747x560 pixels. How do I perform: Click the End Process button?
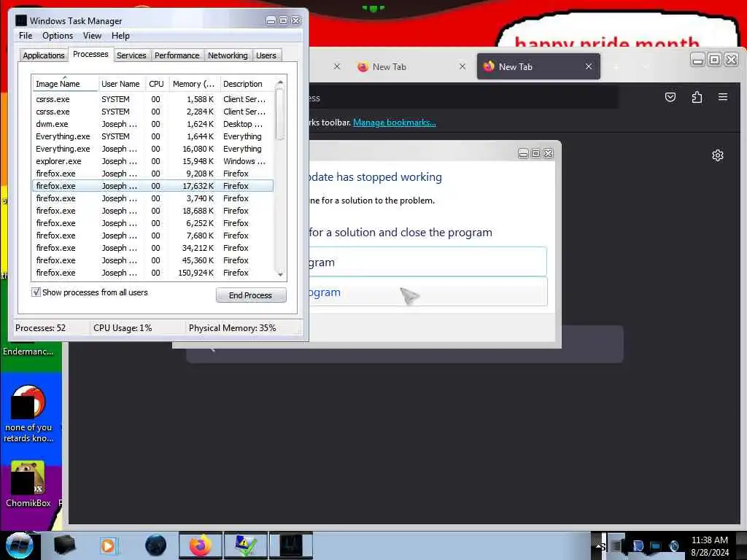tap(251, 295)
